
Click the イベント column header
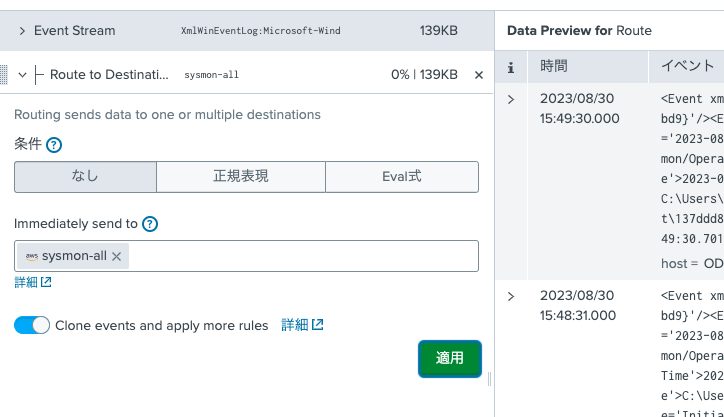pyautogui.click(x=688, y=66)
